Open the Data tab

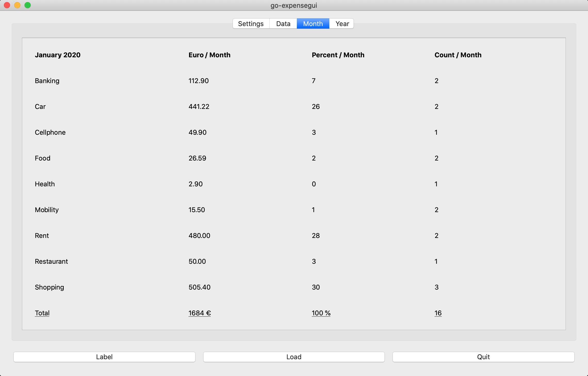(x=283, y=24)
